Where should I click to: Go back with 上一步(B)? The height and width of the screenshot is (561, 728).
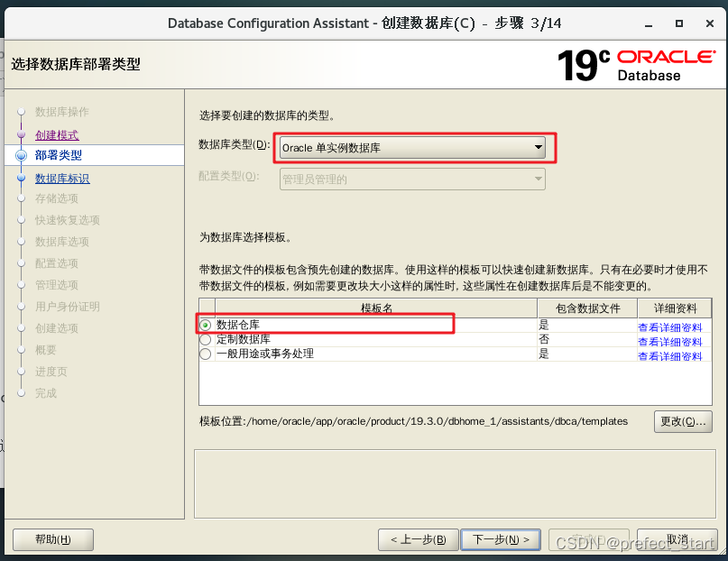(419, 539)
